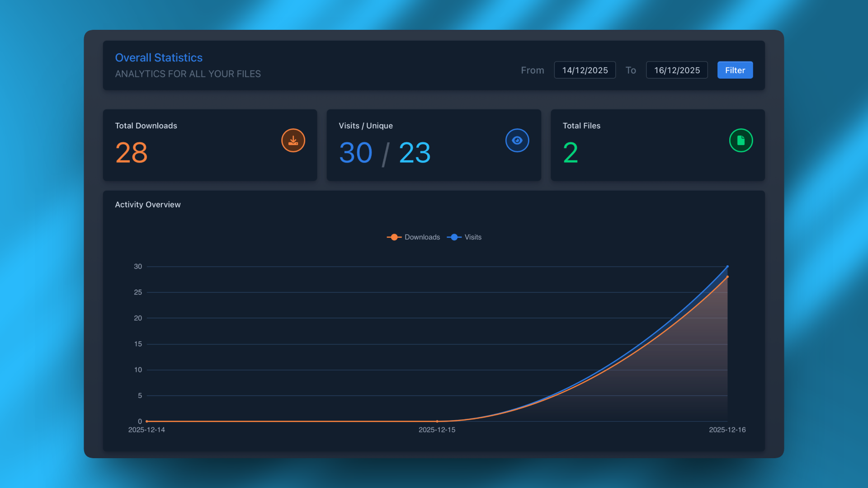Click the green file icon
Image resolution: width=868 pixels, height=488 pixels.
[x=741, y=141]
